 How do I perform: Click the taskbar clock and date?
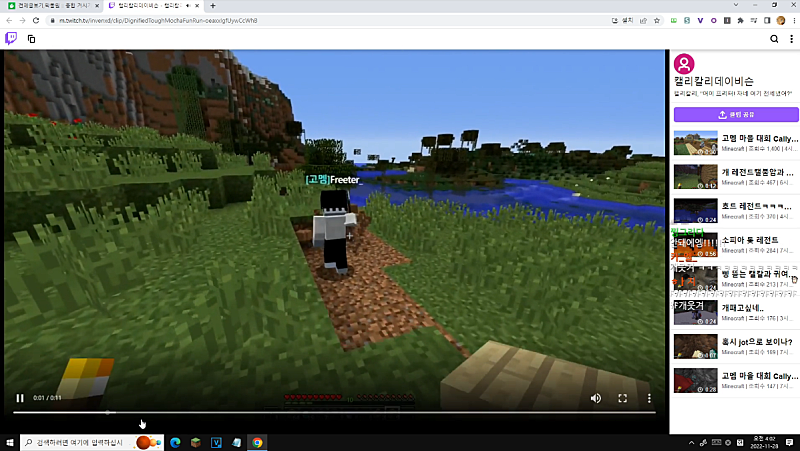pyautogui.click(x=764, y=442)
